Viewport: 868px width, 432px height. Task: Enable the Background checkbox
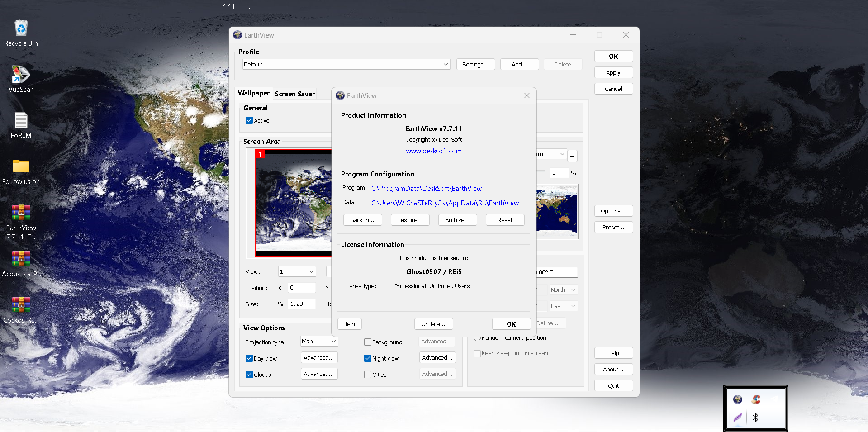368,342
